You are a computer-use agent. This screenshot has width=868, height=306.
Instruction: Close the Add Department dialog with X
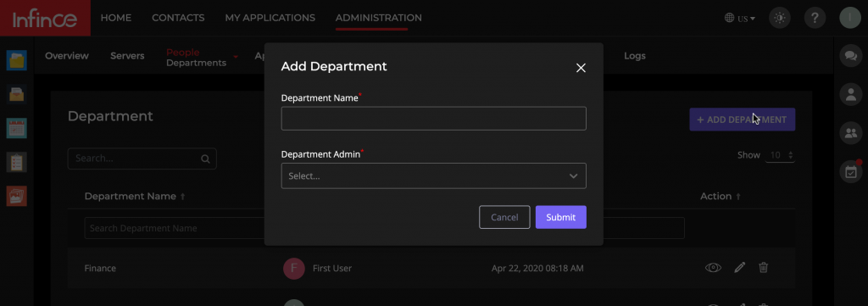point(581,68)
